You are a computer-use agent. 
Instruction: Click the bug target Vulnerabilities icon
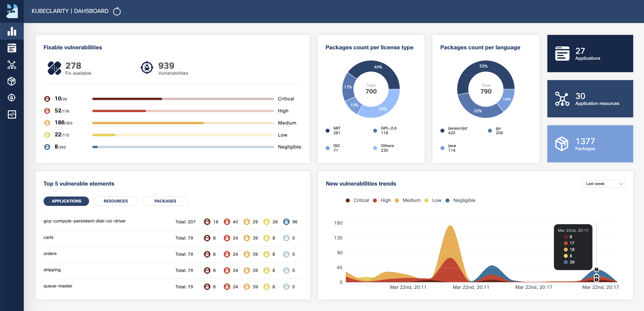pyautogui.click(x=147, y=67)
